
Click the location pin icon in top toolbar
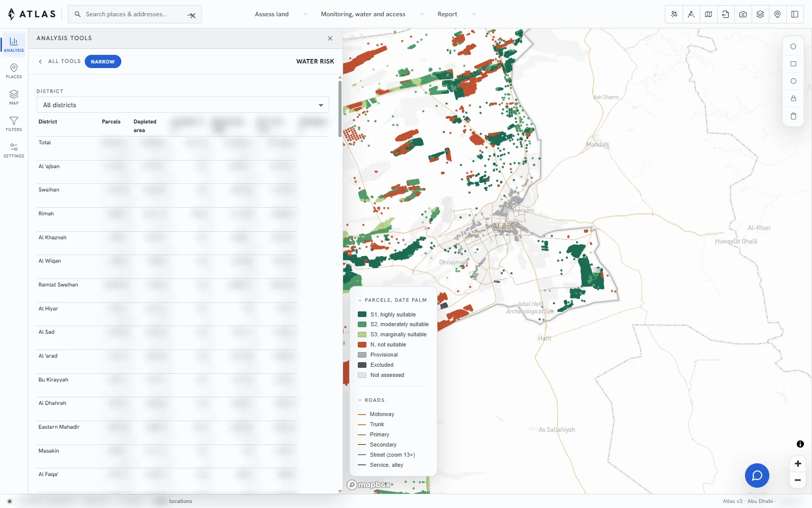[777, 14]
